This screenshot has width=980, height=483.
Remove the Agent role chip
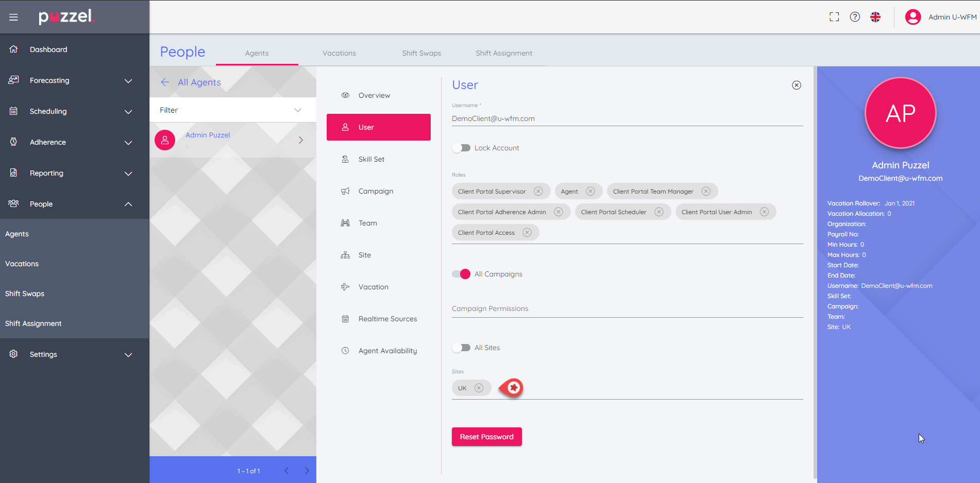point(590,192)
